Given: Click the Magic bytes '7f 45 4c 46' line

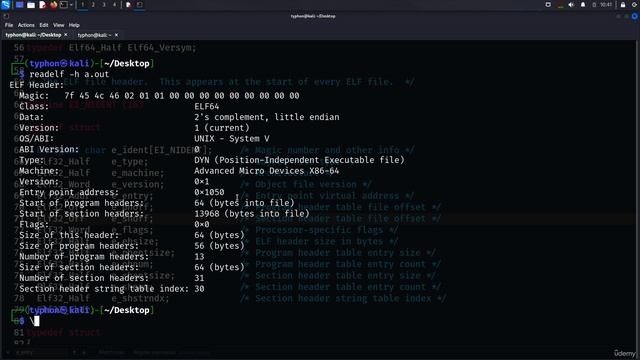Looking at the screenshot, I should point(159,96).
